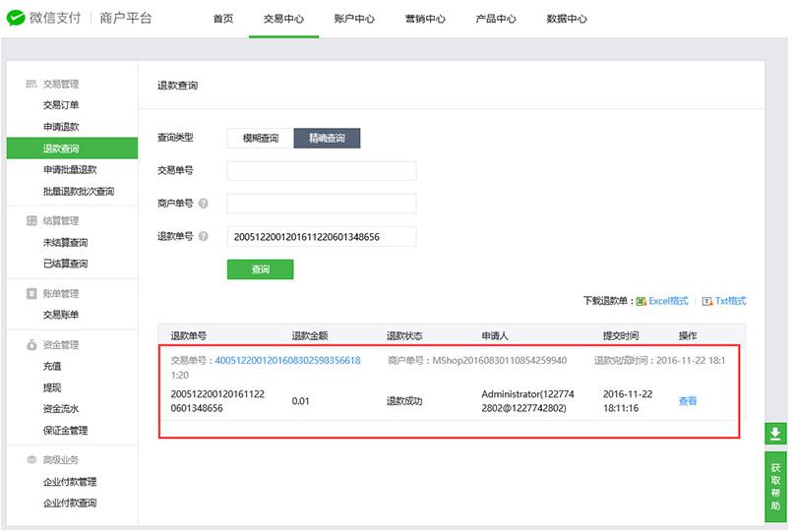Go to the 数据中心 tab
The height and width of the screenshot is (532, 793).
(567, 19)
